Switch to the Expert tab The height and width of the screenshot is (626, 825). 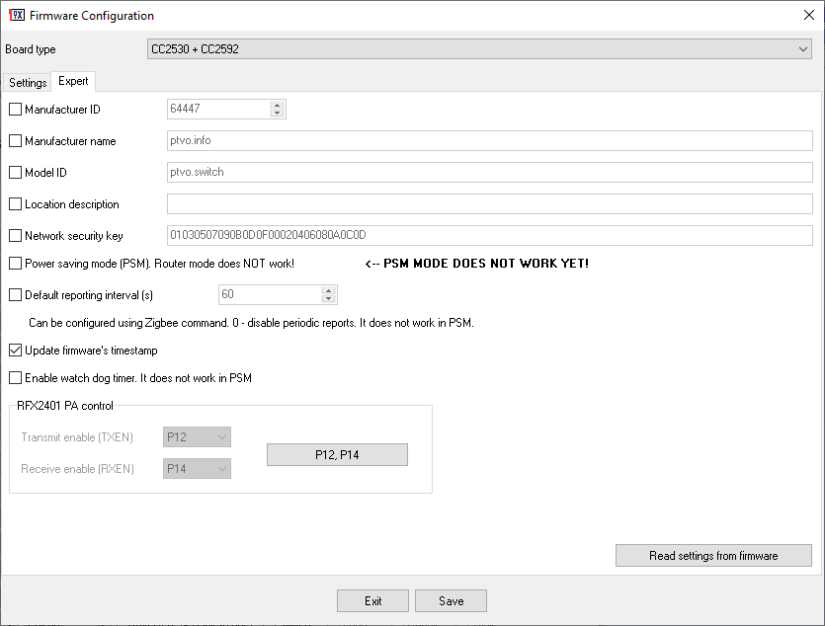pos(73,81)
